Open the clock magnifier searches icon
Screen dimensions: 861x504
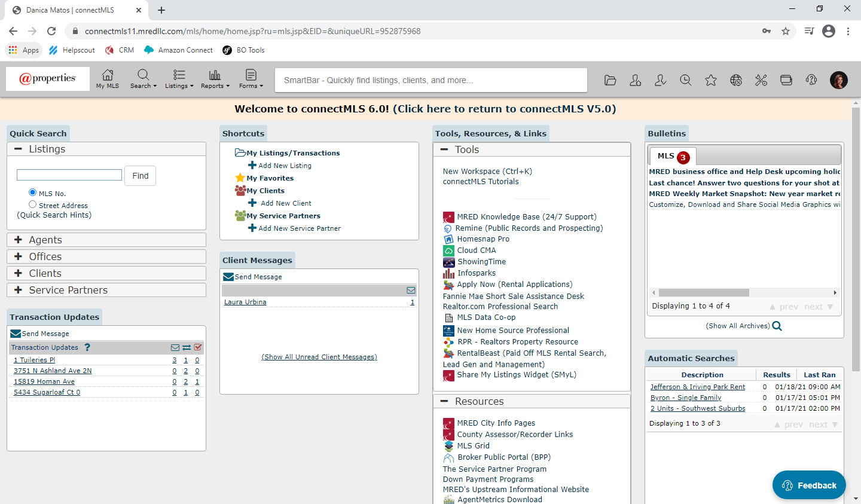pos(685,80)
